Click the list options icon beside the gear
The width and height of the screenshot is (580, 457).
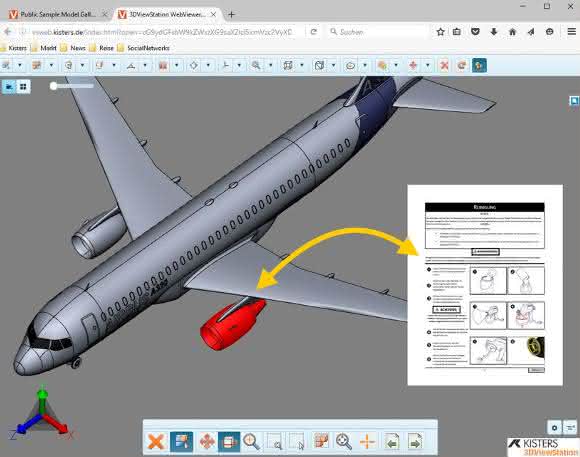coord(570,428)
